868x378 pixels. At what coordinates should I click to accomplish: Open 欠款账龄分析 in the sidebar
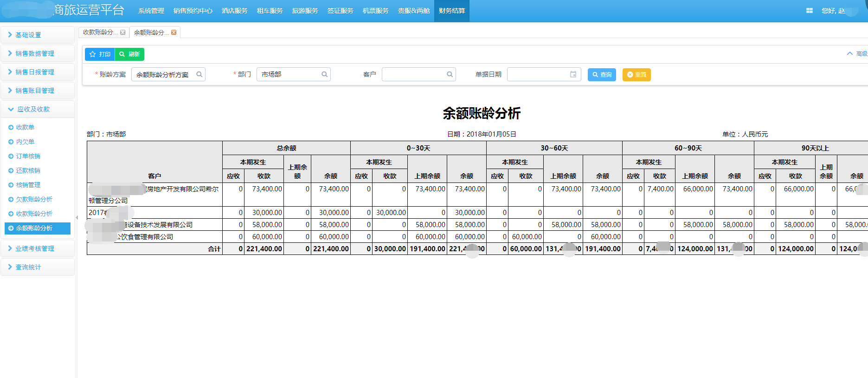(34, 199)
